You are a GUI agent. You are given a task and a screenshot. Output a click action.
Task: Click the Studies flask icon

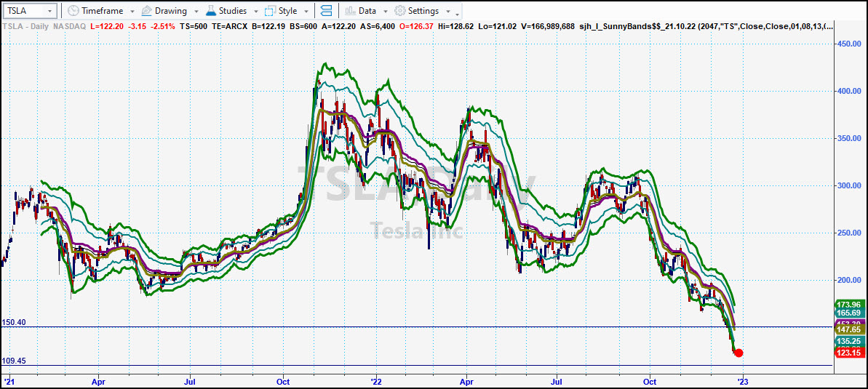(x=211, y=10)
